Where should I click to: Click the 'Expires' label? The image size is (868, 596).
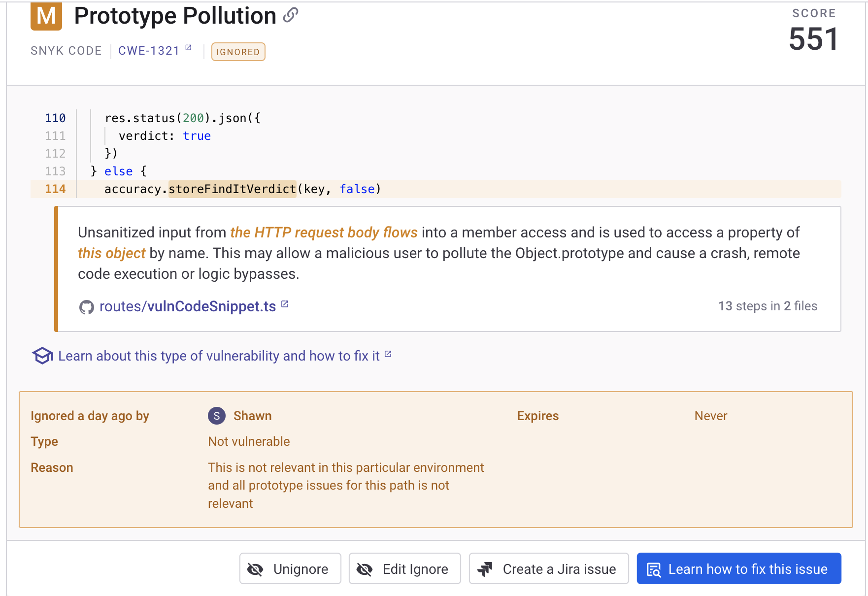[x=538, y=416]
